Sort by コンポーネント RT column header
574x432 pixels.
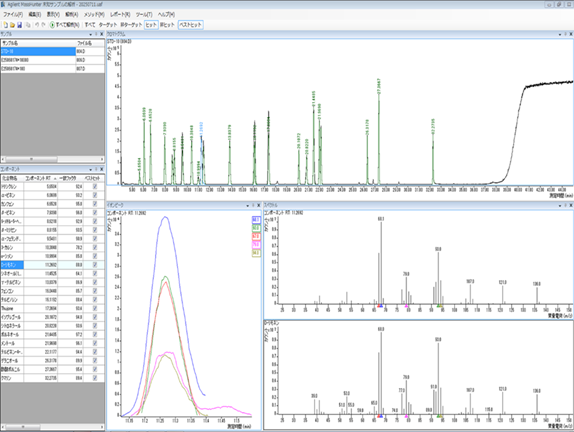click(x=41, y=178)
